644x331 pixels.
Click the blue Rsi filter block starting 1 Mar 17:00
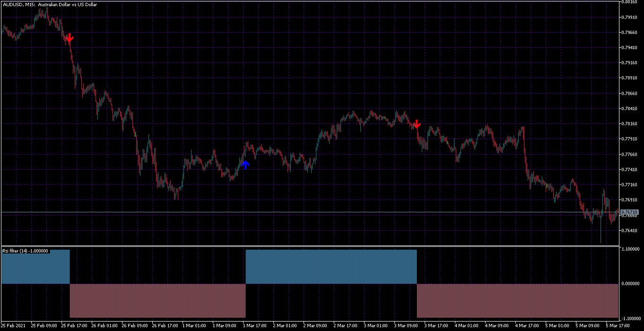click(331, 267)
